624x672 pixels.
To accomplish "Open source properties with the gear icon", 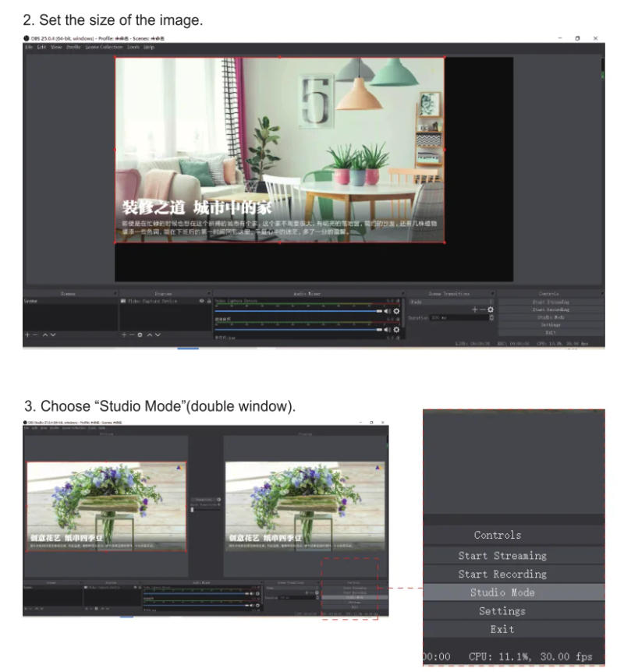I will (x=140, y=335).
